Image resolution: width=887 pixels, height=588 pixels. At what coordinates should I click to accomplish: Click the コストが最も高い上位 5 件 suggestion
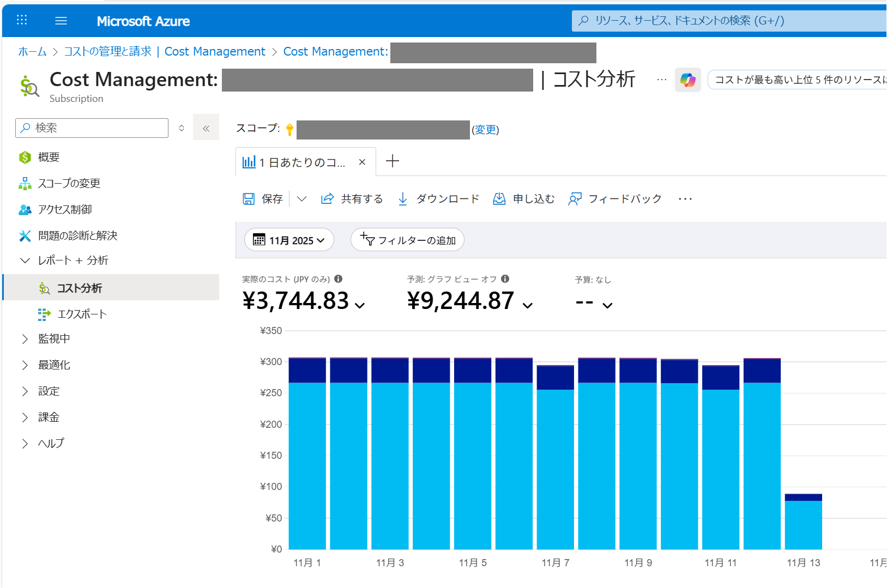(x=797, y=80)
